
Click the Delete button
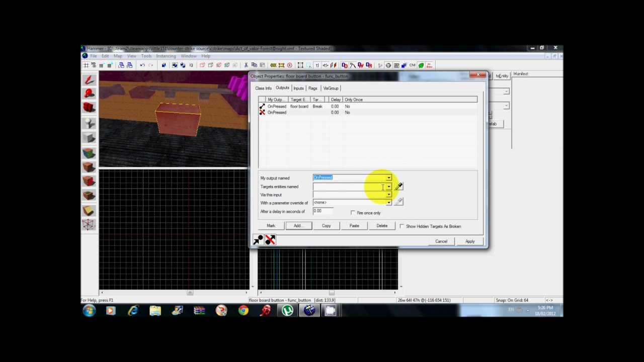pos(382,226)
